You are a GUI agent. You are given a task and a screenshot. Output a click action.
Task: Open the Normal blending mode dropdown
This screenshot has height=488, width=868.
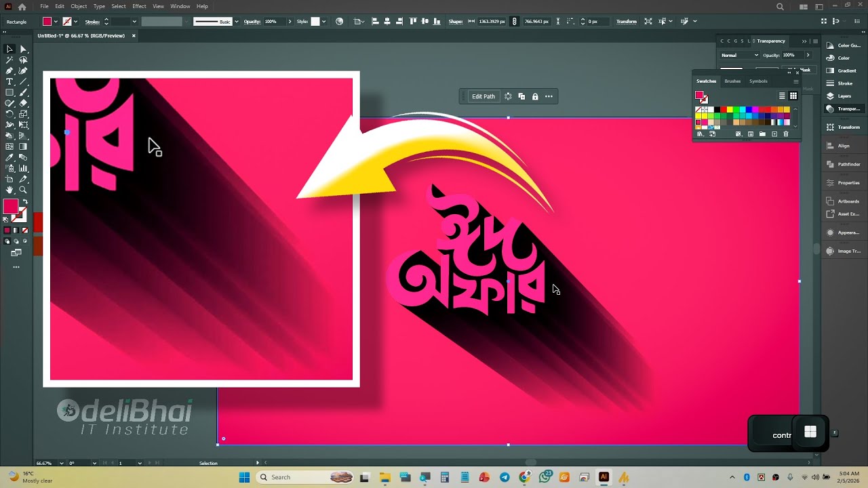click(740, 55)
